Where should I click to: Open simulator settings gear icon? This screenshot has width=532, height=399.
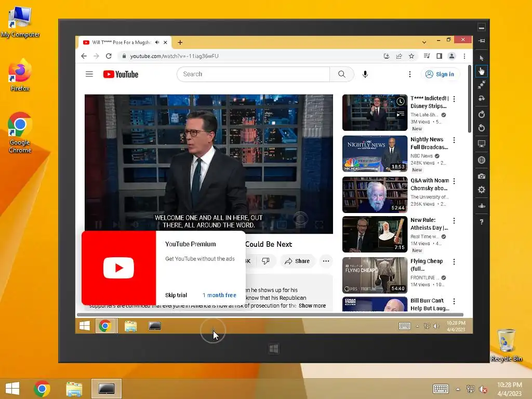point(482,190)
